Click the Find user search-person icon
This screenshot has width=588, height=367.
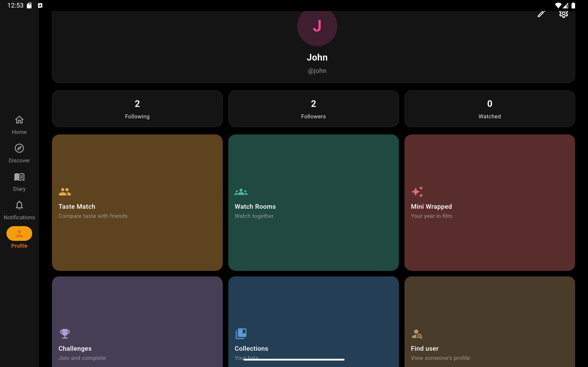coord(417,334)
